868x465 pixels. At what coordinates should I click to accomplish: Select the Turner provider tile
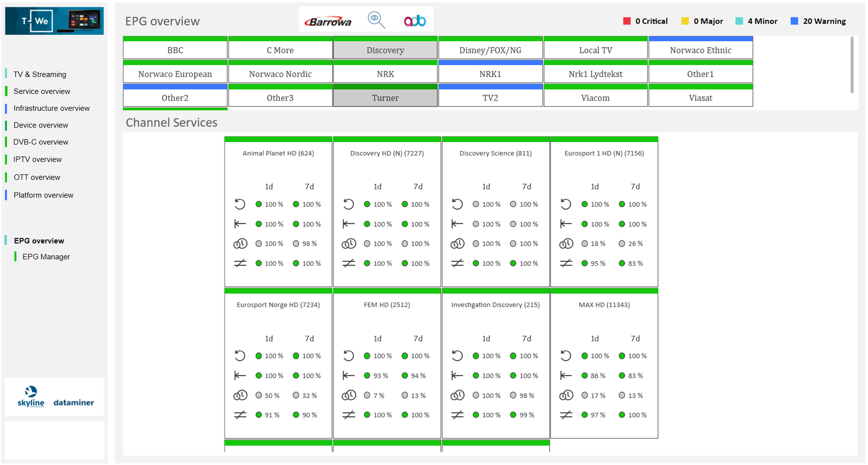(x=385, y=96)
